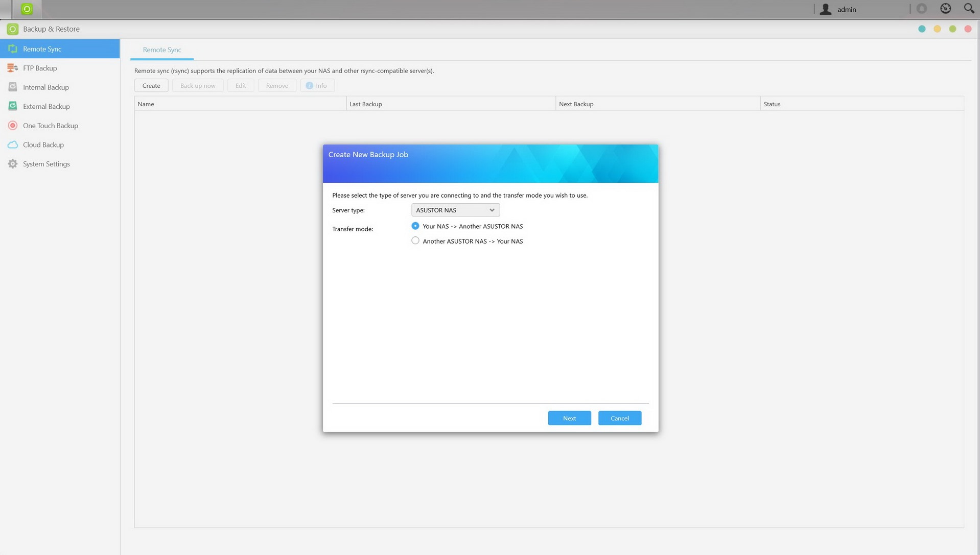This screenshot has height=555, width=980.
Task: Click the teal window control dot
Action: [x=922, y=29]
